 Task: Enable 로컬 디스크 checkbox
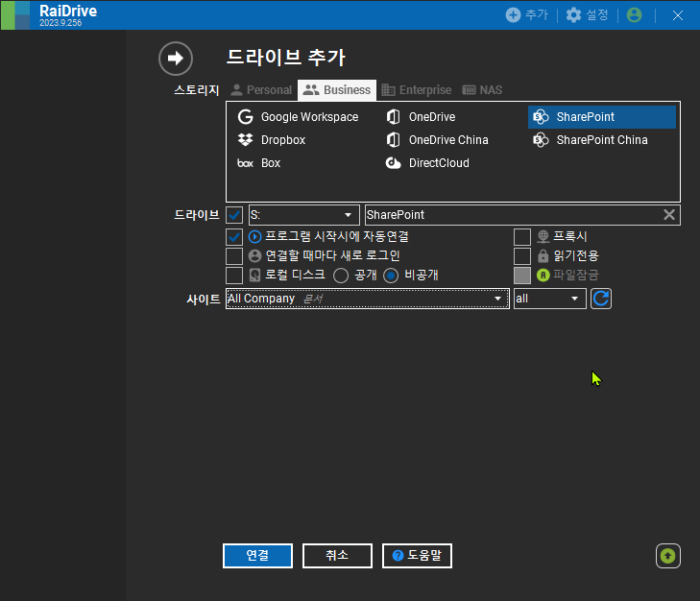point(234,276)
